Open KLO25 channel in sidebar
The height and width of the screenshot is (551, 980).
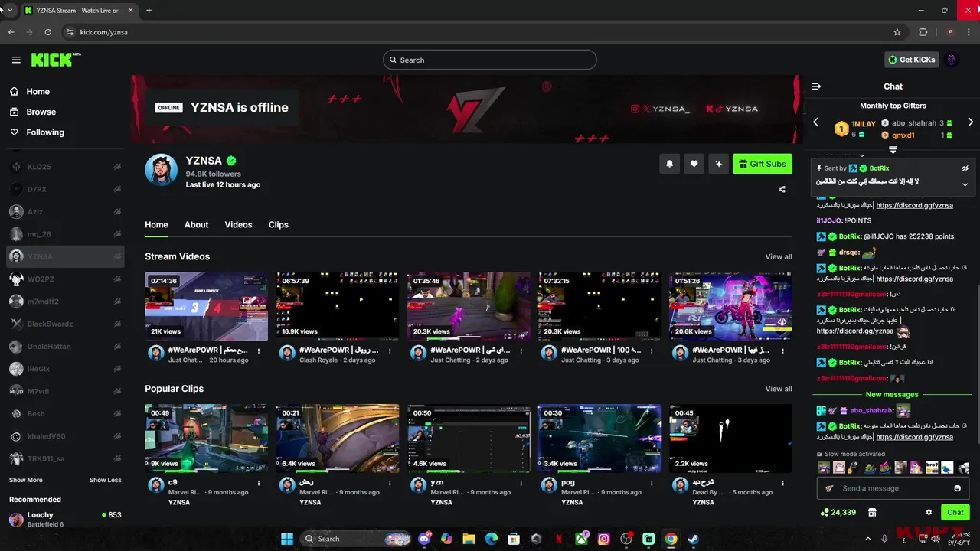66,167
